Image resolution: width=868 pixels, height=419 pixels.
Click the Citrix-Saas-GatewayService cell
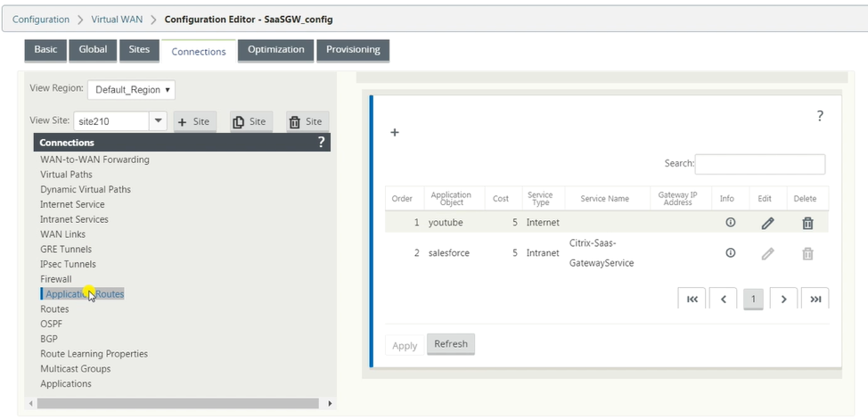click(602, 253)
